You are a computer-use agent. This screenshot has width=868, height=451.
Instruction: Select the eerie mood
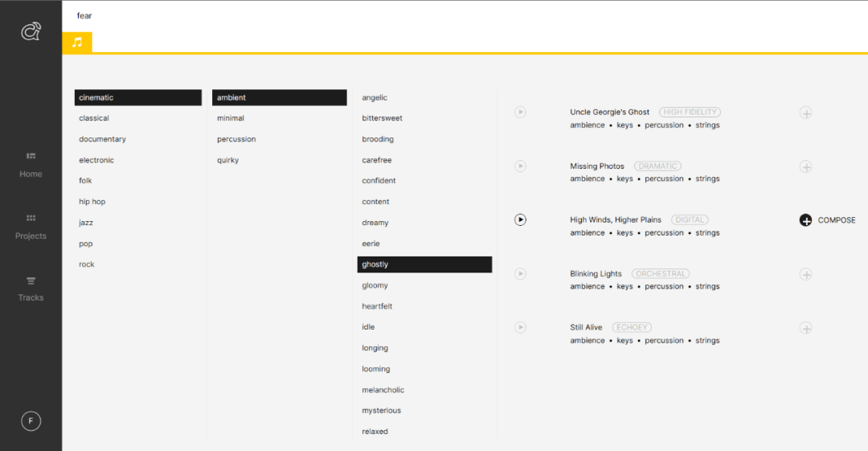(x=371, y=244)
